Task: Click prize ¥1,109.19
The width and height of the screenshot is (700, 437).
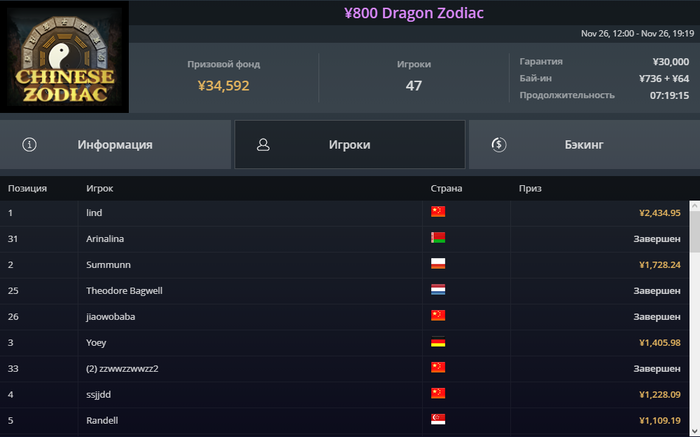Action: point(659,420)
